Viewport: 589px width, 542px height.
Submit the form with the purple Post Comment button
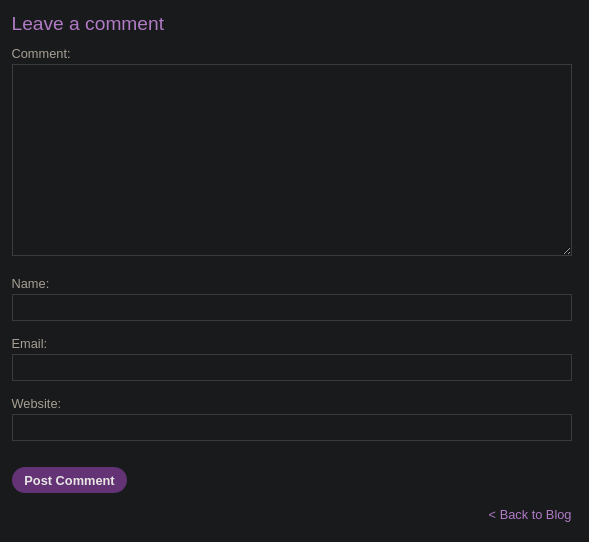[69, 480]
